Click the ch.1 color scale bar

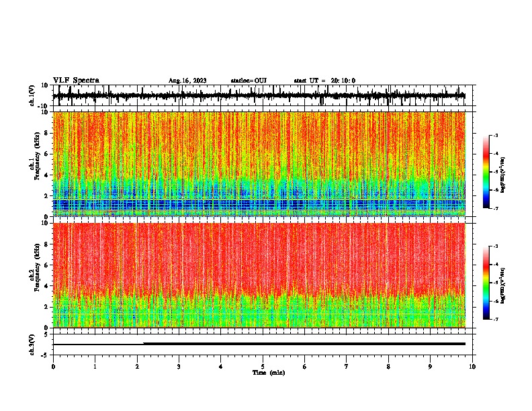486,172
